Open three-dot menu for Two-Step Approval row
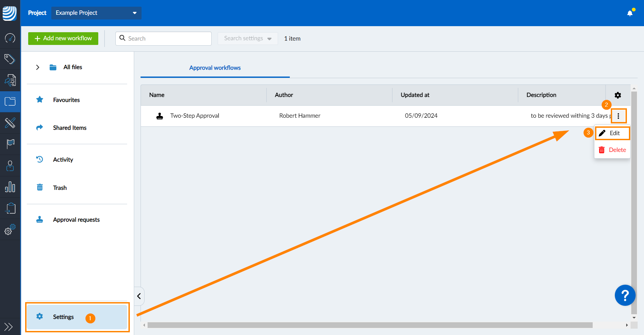Image resolution: width=644 pixels, height=335 pixels. (x=618, y=116)
